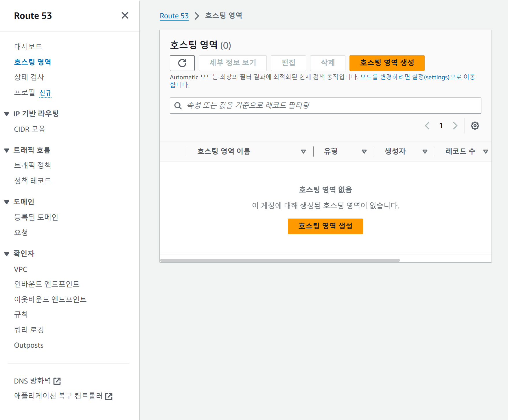Close the Route 53 navigation panel
Screen dimensions: 508x420
pos(125,15)
